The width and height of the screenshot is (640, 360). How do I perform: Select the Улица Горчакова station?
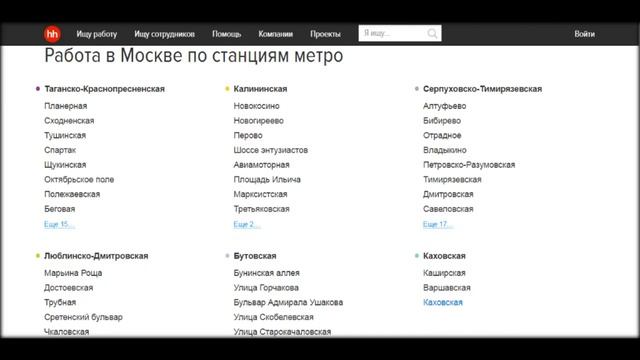point(266,288)
